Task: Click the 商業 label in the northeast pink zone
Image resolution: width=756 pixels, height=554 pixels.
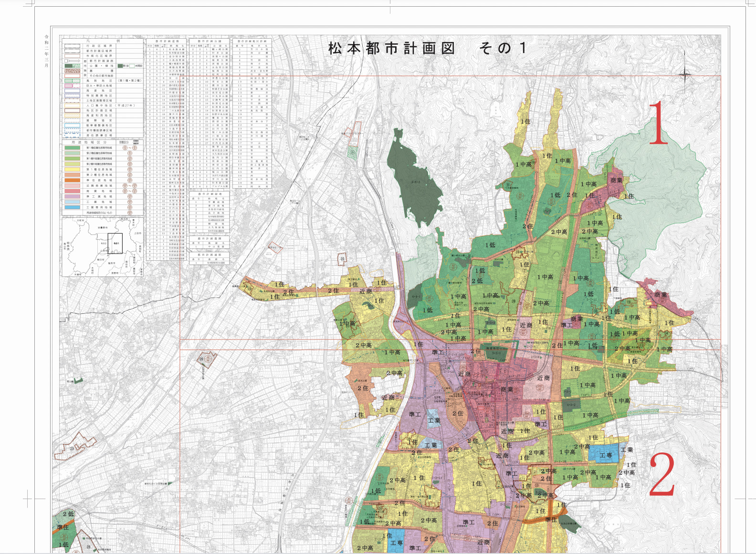Action: 616,181
